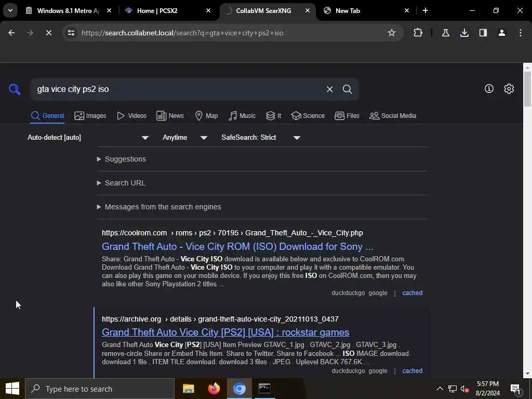Open the CoolROM Vice City ROM result
Image resolution: width=532 pixels, height=399 pixels.
click(237, 246)
